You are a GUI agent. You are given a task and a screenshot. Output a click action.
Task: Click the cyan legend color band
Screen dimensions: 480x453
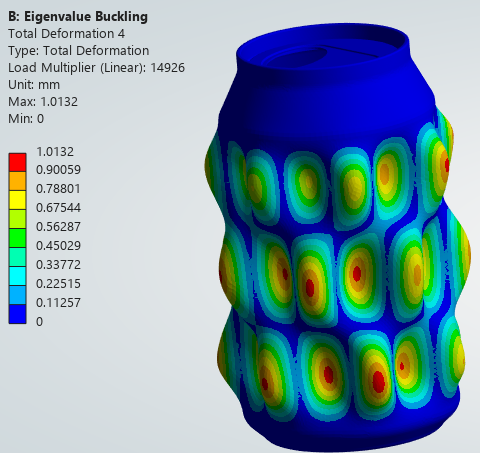pyautogui.click(x=17, y=276)
